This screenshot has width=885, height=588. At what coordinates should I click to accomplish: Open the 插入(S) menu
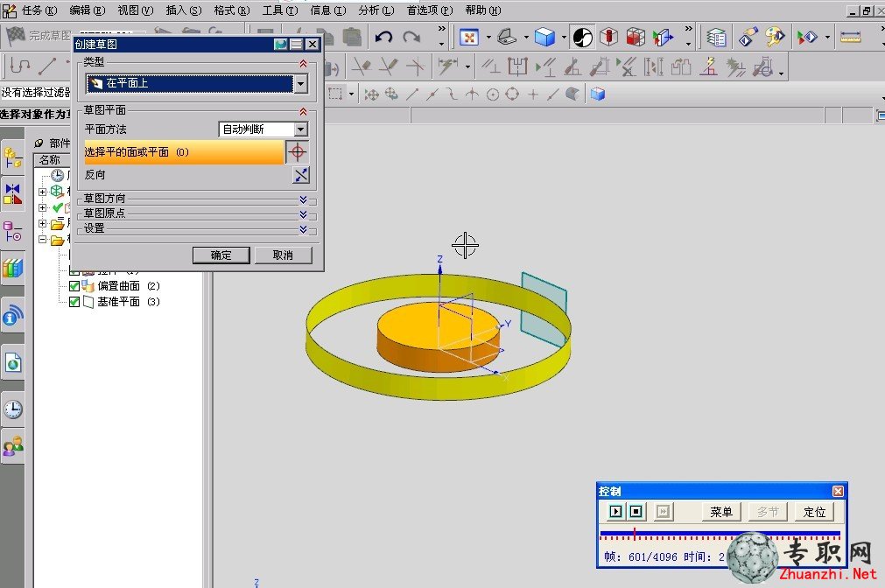point(184,10)
